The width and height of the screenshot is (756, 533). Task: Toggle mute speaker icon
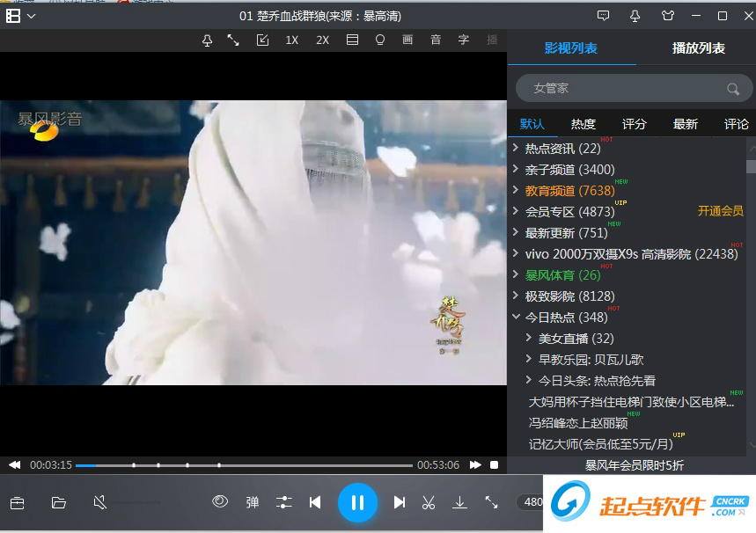pyautogui.click(x=99, y=503)
